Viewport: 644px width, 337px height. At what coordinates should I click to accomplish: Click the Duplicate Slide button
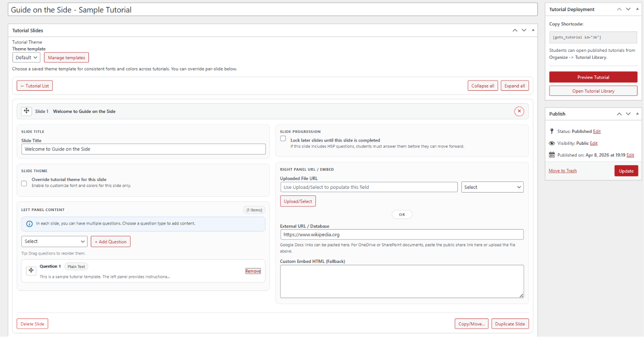(510, 324)
